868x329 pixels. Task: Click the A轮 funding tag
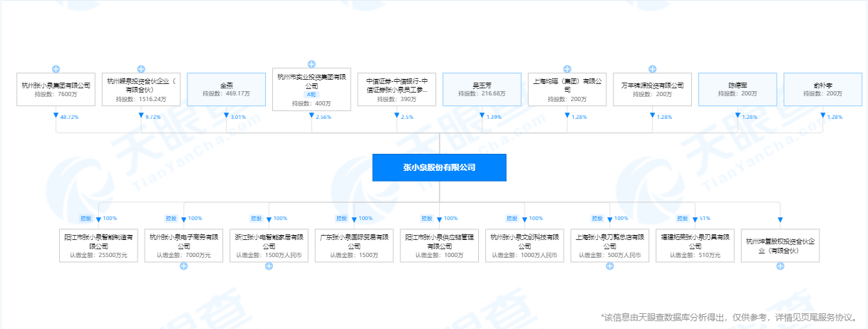pyautogui.click(x=311, y=94)
